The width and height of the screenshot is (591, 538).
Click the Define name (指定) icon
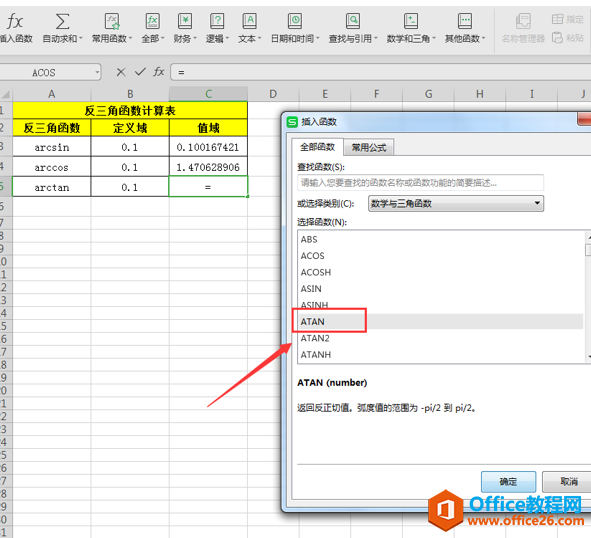pyautogui.click(x=557, y=19)
